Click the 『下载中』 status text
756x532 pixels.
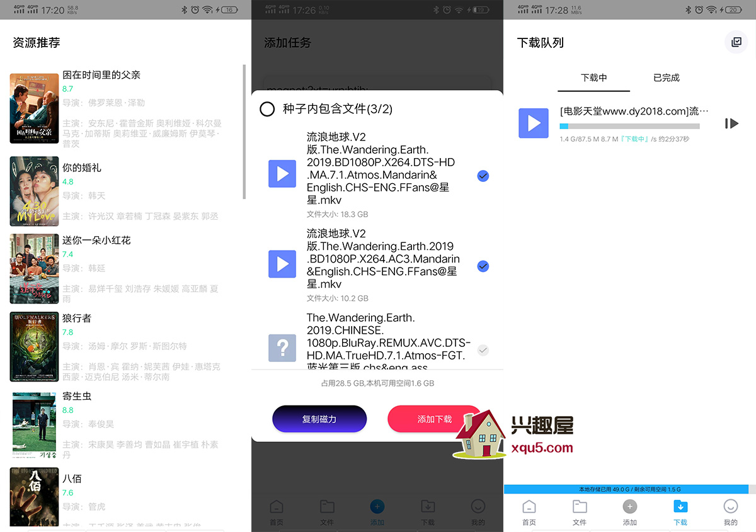(634, 139)
